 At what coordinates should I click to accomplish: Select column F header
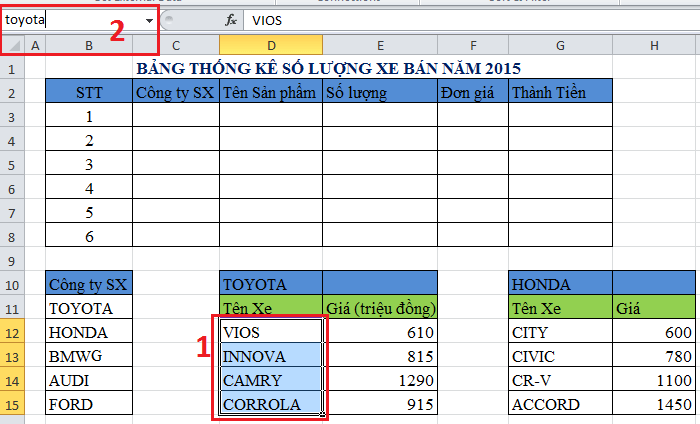(473, 45)
